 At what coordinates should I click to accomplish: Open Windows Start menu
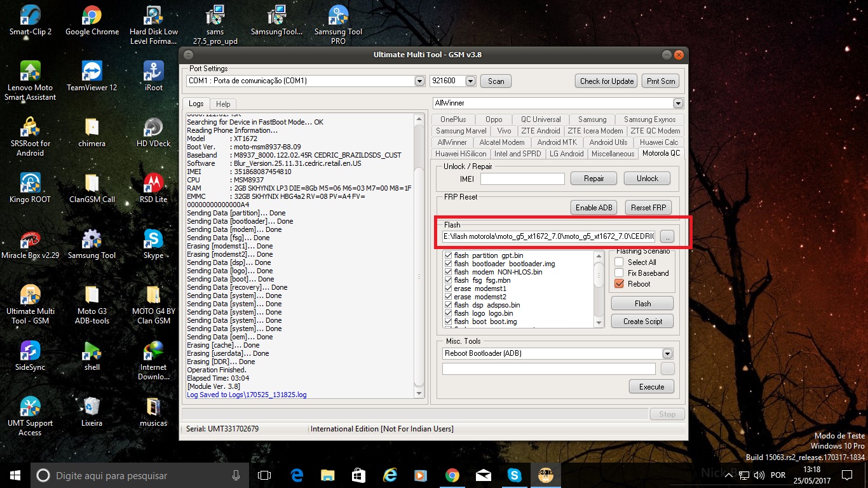15,475
